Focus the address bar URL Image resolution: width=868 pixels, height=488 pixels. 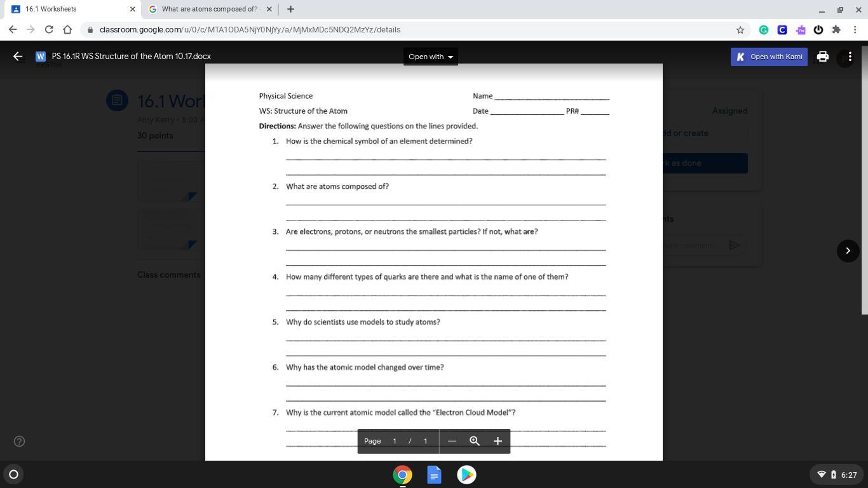[x=250, y=30]
